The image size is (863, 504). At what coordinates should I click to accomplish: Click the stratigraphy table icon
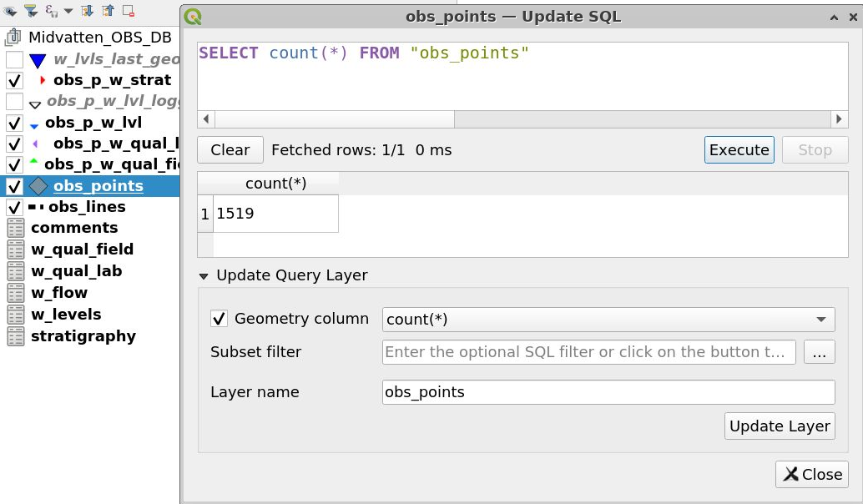[16, 336]
